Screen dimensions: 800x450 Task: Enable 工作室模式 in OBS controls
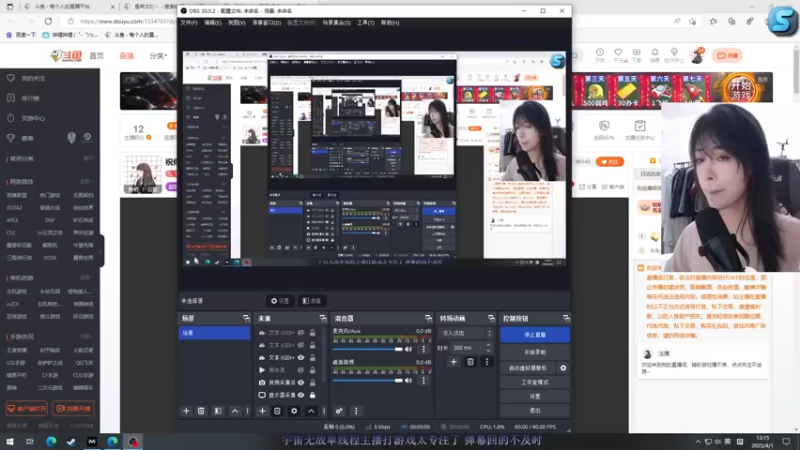point(535,382)
